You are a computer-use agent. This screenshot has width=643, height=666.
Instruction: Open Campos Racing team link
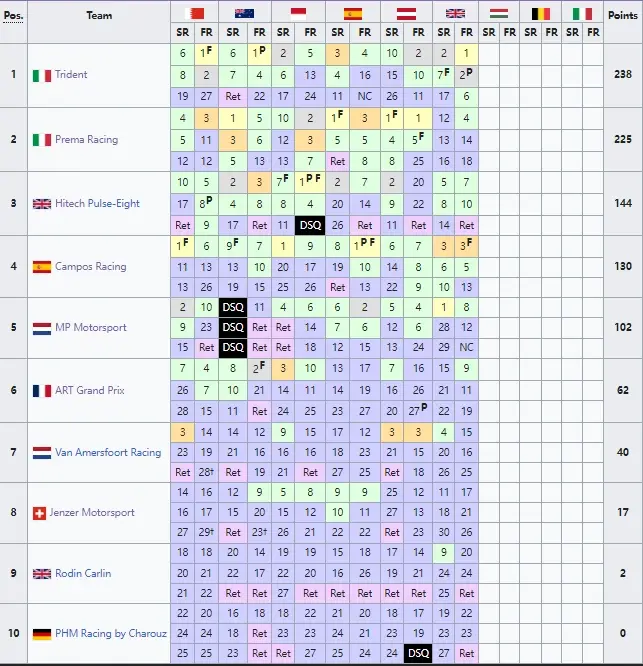click(92, 267)
